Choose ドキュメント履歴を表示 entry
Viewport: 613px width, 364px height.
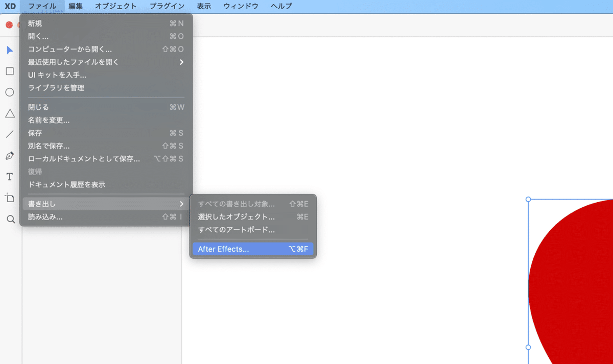[x=106, y=184]
